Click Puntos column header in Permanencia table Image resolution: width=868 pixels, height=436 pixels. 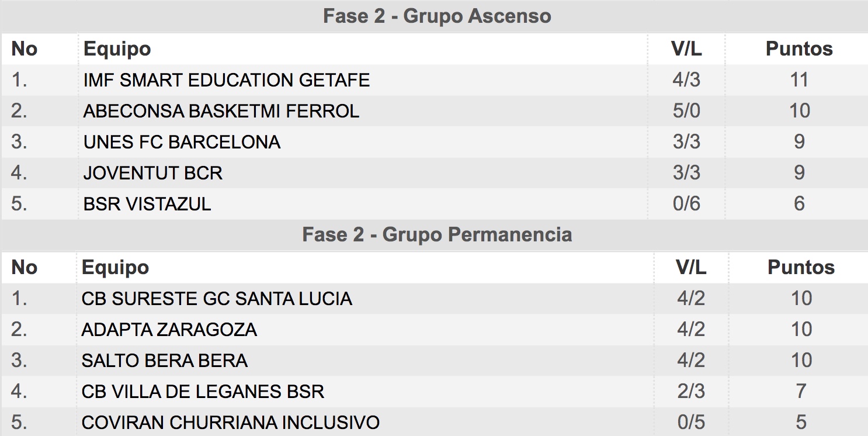[801, 268]
